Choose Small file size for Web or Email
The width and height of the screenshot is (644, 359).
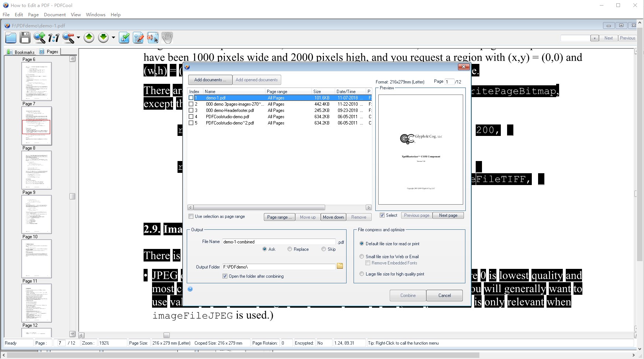(362, 257)
